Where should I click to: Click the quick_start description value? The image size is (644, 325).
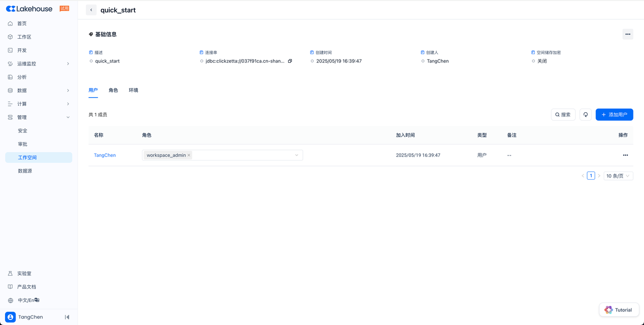click(x=107, y=61)
